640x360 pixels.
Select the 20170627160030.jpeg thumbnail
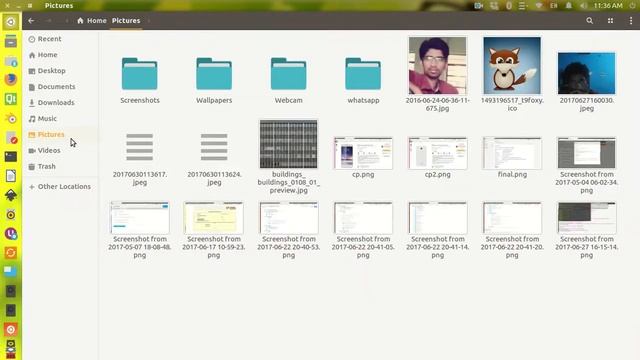coord(587,73)
